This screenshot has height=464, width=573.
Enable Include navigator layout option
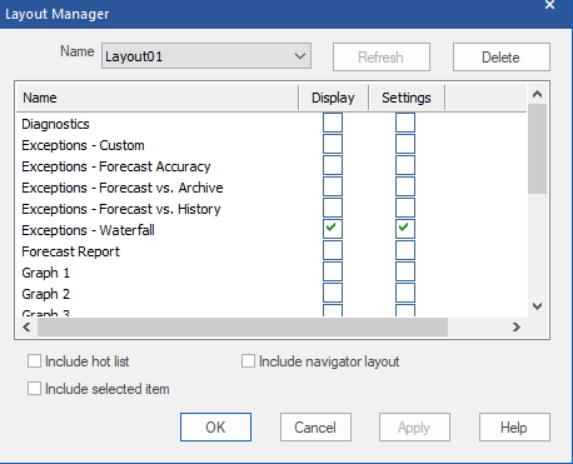pos(248,361)
